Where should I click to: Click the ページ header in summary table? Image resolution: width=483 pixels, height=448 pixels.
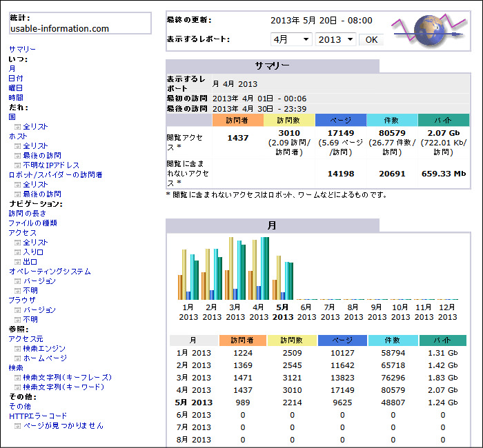coord(340,121)
